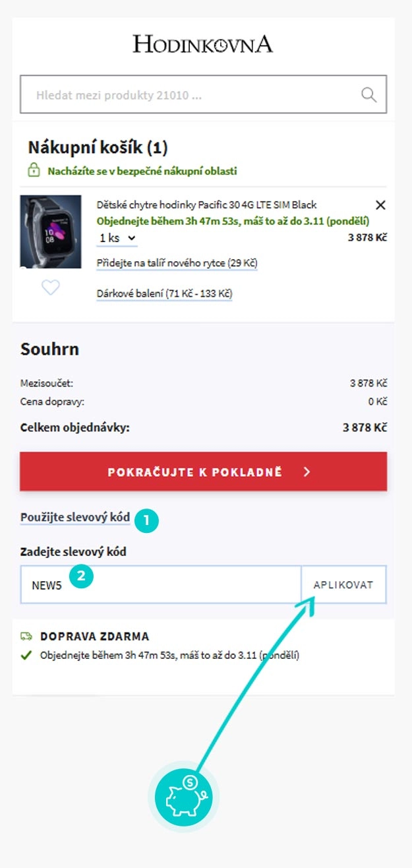This screenshot has height=868, width=412.
Task: Click the green checkmark under Doprava zdarma
Action: point(26,656)
